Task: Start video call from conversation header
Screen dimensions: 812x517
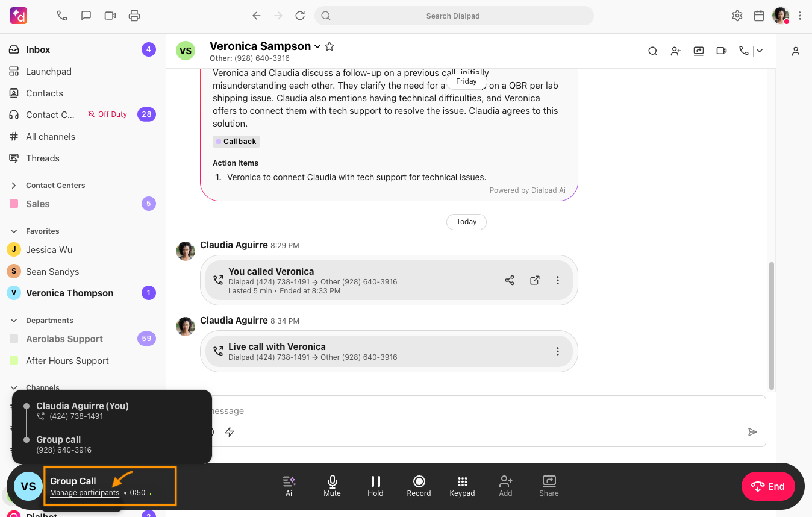Action: click(722, 51)
